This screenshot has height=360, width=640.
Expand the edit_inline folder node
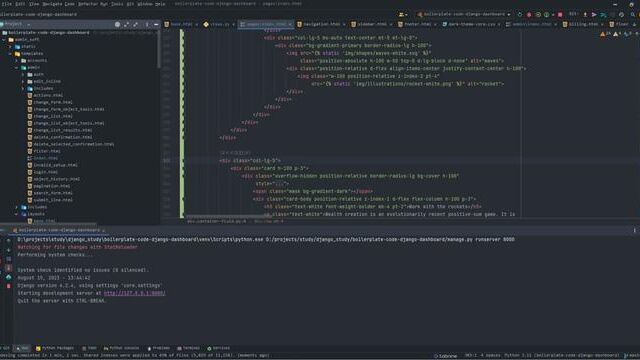coord(23,81)
